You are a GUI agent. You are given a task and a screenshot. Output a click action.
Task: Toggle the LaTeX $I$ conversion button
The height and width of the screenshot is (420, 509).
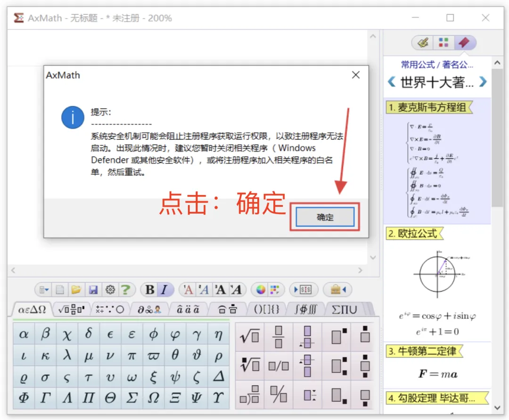point(303,289)
